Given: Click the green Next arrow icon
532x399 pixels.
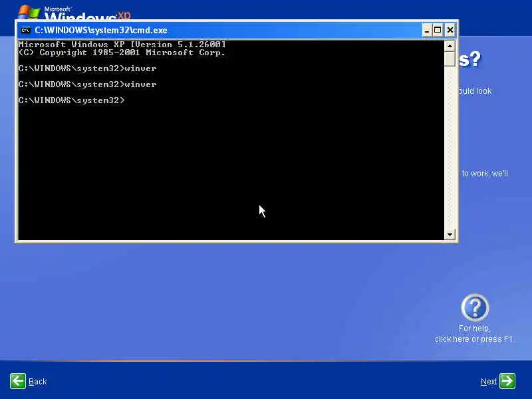Looking at the screenshot, I should point(507,380).
